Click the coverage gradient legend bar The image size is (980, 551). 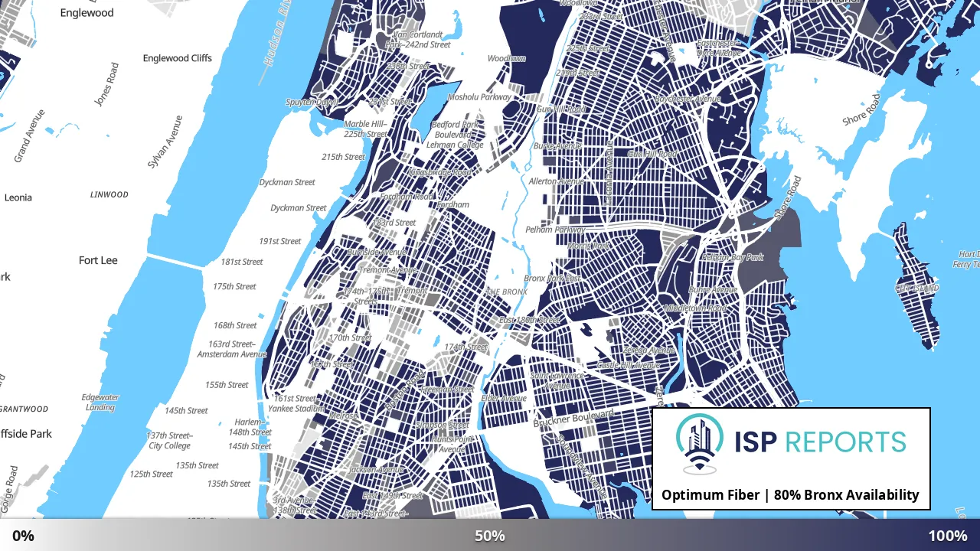click(x=490, y=535)
